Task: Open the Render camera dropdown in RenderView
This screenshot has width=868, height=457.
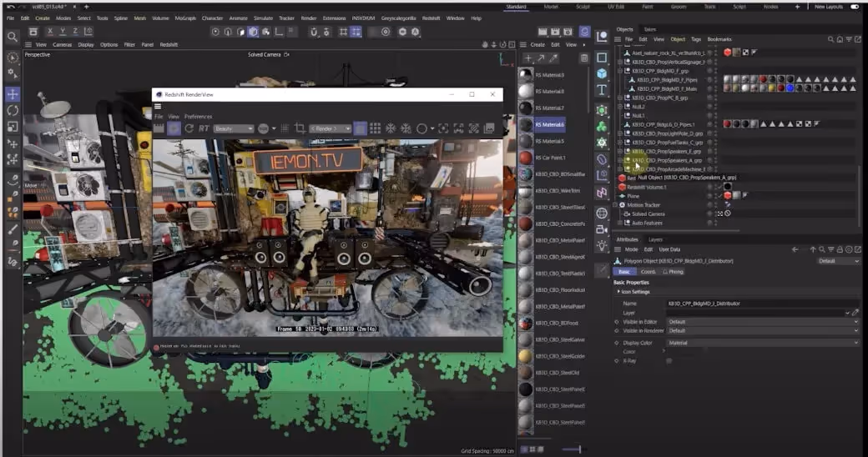Action: 330,128
